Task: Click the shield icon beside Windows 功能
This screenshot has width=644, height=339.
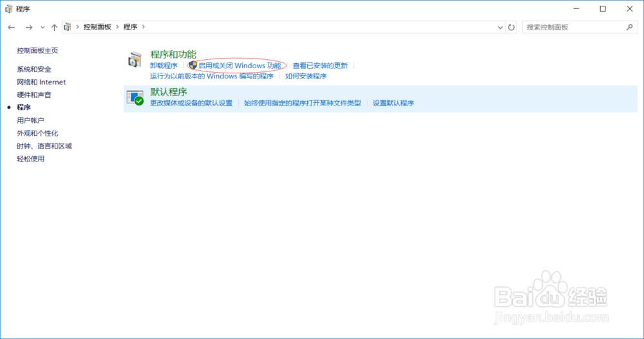Action: [x=193, y=65]
